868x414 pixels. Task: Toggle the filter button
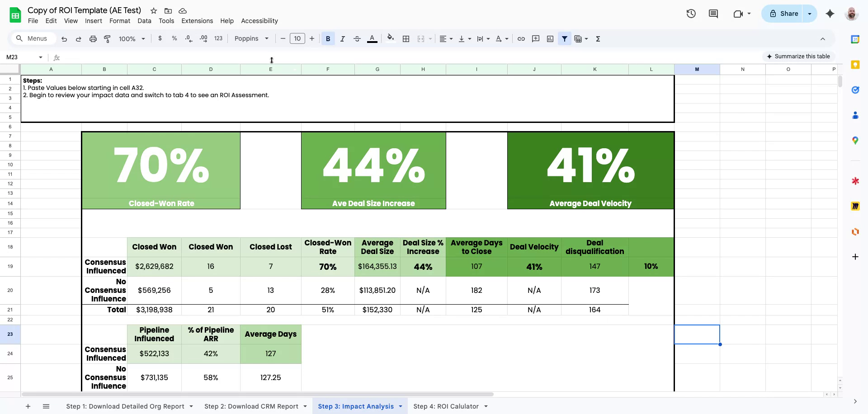pos(565,39)
